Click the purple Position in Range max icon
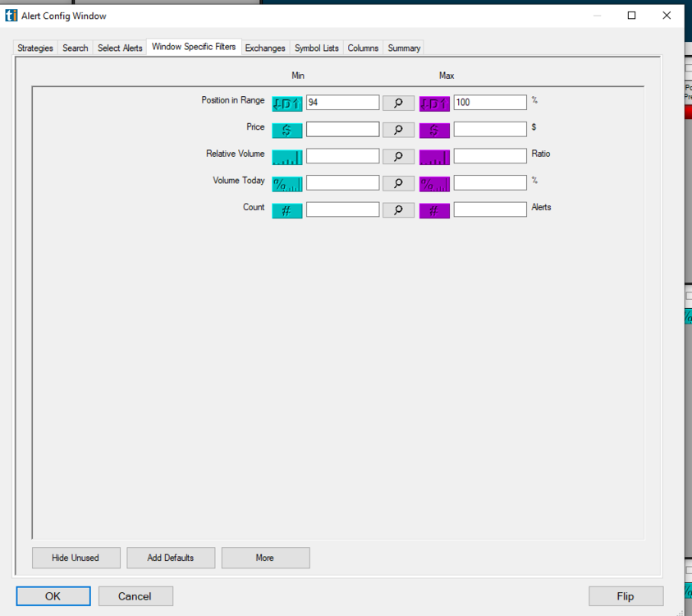 tap(434, 103)
